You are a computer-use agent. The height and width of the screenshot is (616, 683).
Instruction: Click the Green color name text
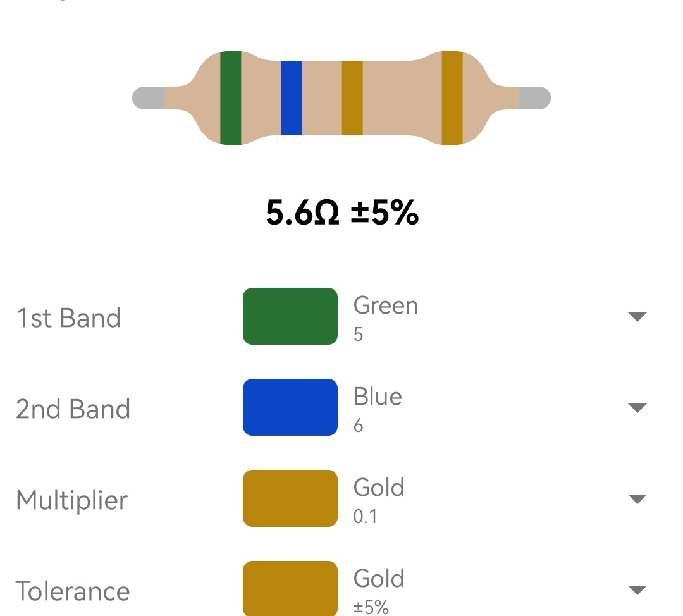(386, 305)
